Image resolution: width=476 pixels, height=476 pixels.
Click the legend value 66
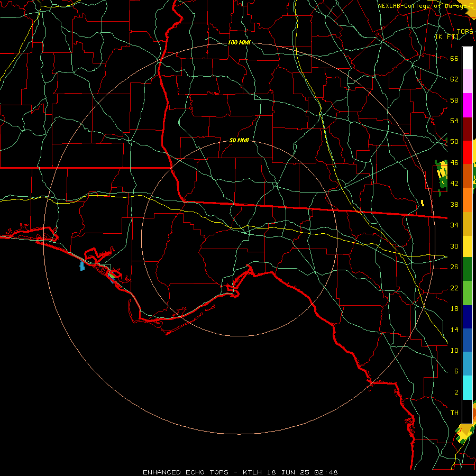[454, 58]
